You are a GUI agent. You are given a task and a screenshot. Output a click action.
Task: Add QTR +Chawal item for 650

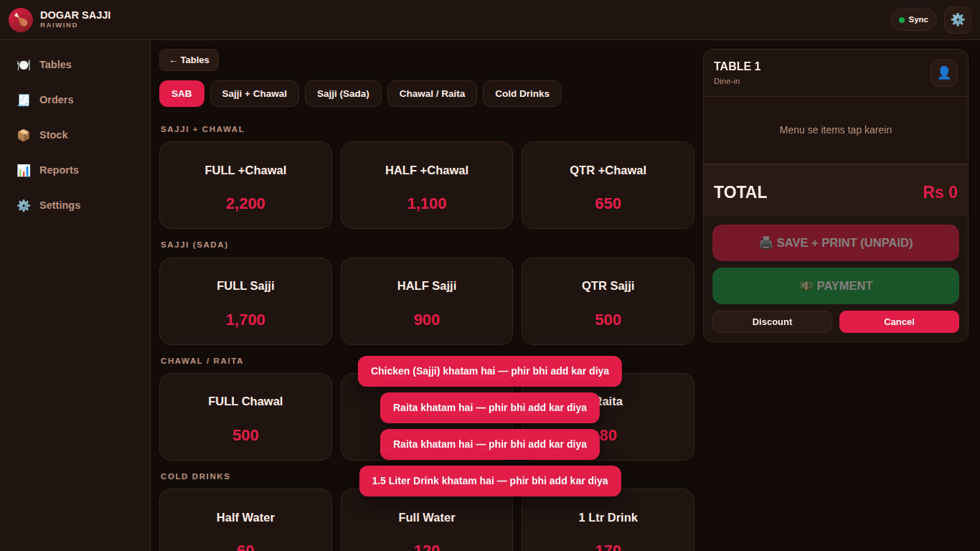coord(608,185)
